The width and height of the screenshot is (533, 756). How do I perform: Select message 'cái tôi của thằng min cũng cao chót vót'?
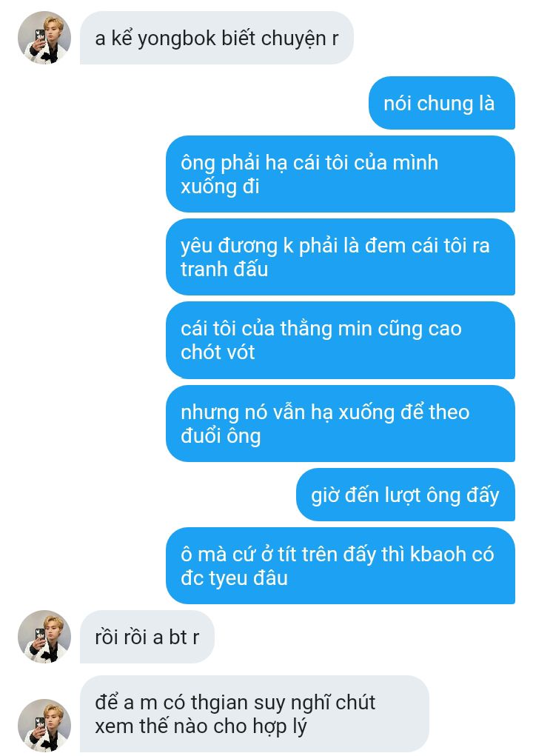[x=341, y=341]
